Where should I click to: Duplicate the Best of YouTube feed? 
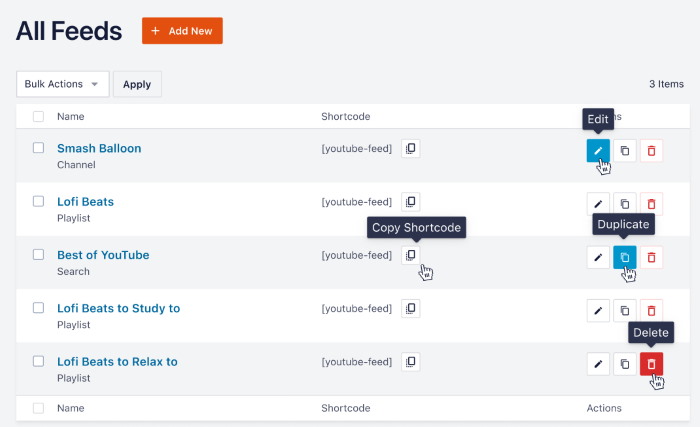point(624,257)
